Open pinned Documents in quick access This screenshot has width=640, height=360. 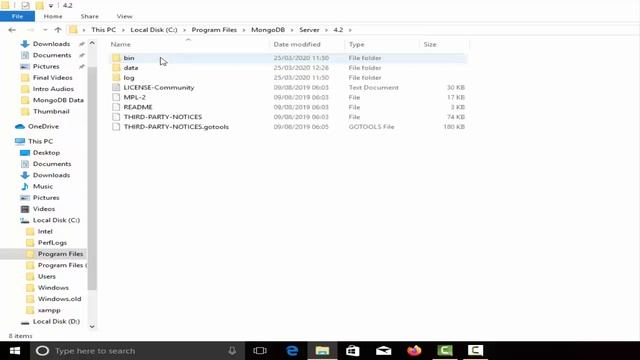click(52, 55)
